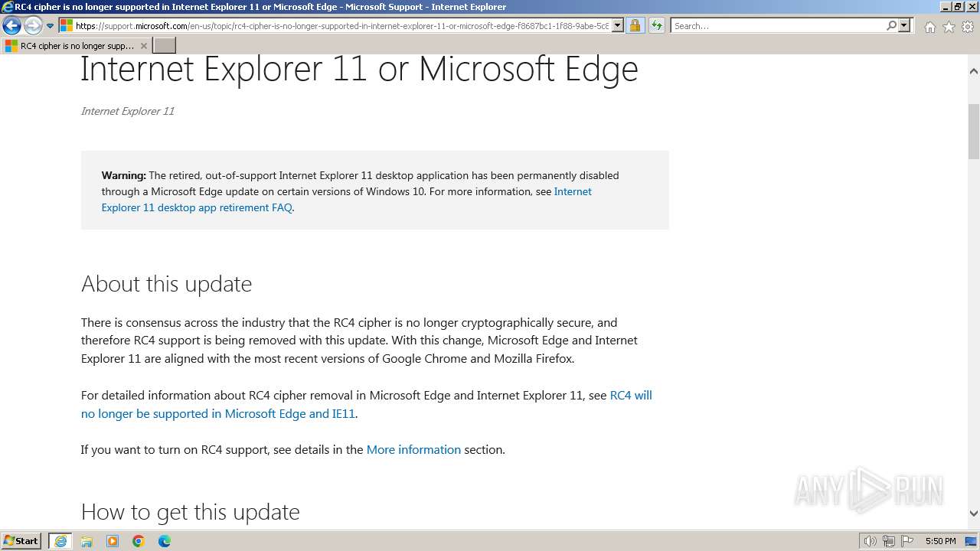Restore the browser window size
The height and width of the screenshot is (551, 980).
click(x=958, y=7)
